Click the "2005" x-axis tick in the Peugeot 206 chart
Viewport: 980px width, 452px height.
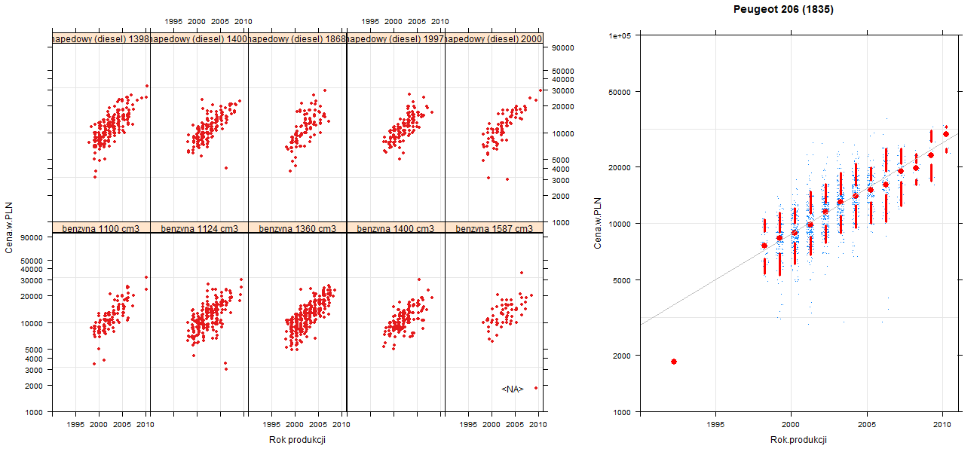point(867,425)
